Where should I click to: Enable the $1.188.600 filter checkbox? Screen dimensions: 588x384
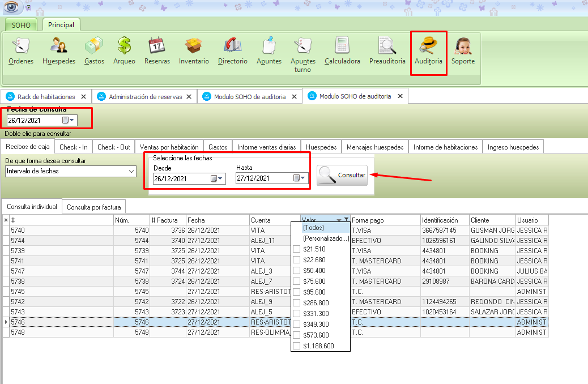click(x=296, y=346)
